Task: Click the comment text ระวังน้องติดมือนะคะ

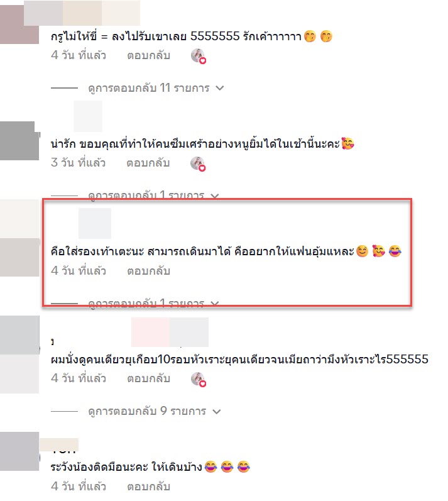Action: click(99, 467)
